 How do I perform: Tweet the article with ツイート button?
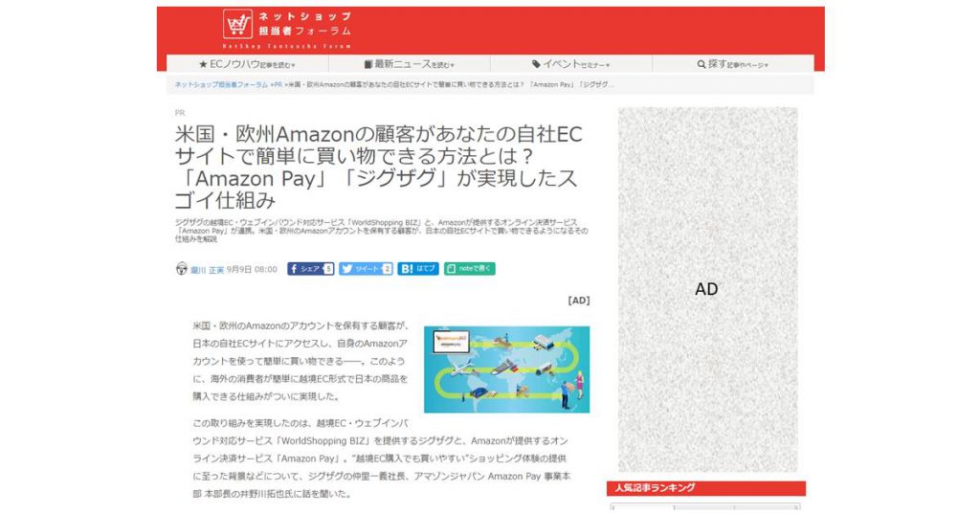[x=366, y=269]
